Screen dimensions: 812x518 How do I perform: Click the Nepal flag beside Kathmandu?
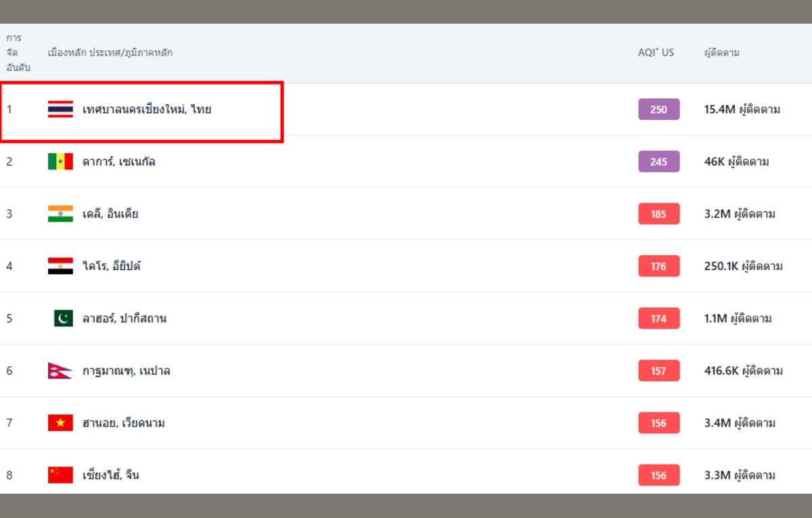60,371
